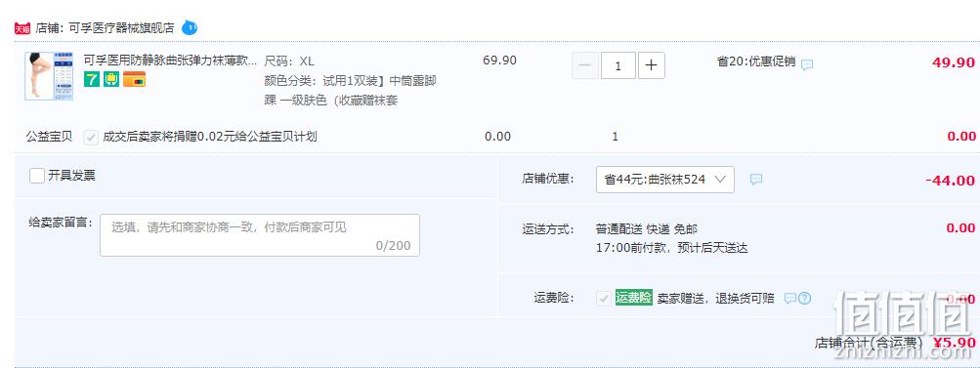Click green 7-day return service icon

coord(92,79)
